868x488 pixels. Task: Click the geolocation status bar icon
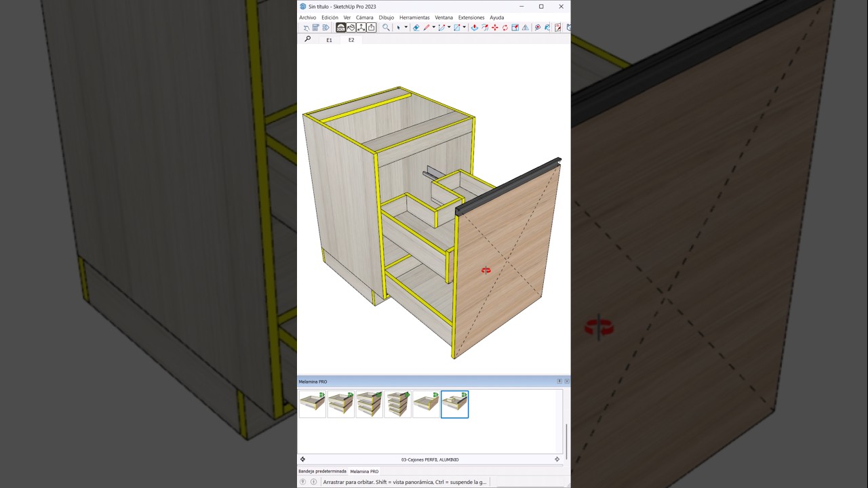coord(303,482)
